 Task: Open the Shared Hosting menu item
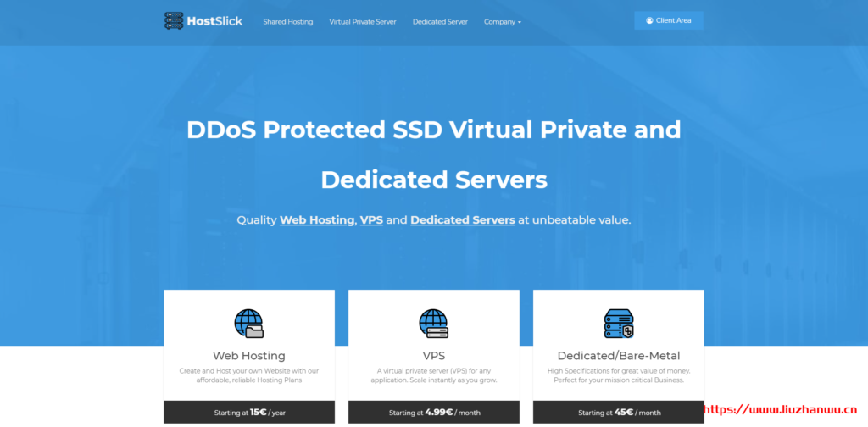pyautogui.click(x=287, y=22)
